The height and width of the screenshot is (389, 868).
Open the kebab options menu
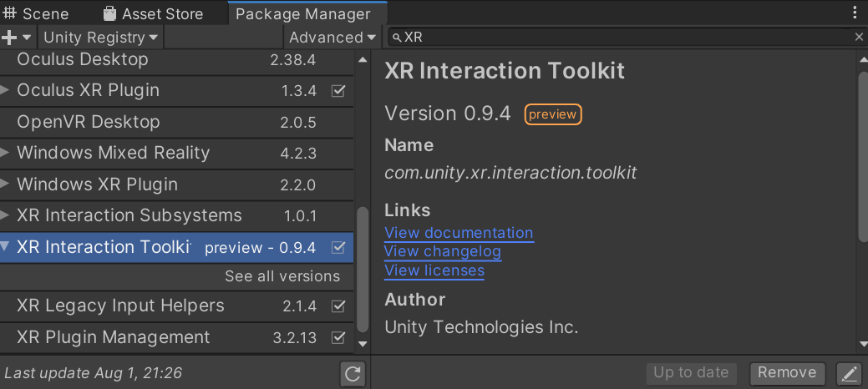point(855,13)
